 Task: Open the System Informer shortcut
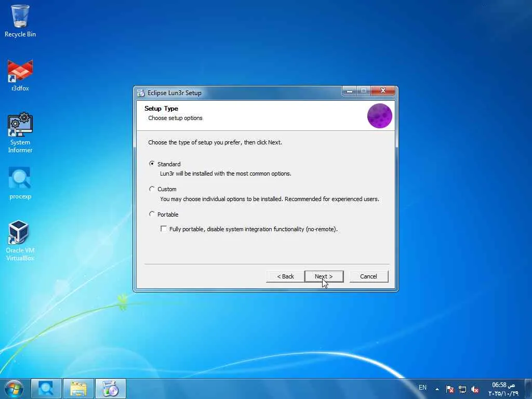point(20,132)
